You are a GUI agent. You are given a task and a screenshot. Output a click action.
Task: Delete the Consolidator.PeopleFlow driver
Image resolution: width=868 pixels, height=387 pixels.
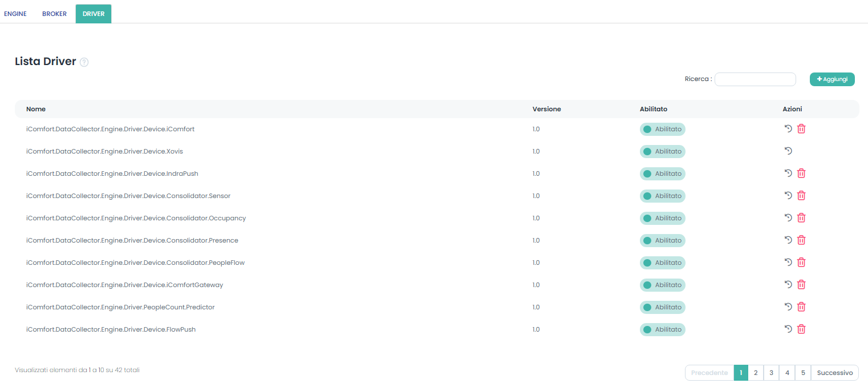click(x=801, y=263)
